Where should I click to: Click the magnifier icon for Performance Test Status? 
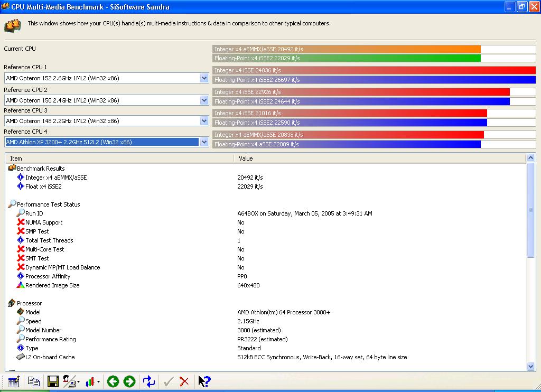pyautogui.click(x=12, y=204)
